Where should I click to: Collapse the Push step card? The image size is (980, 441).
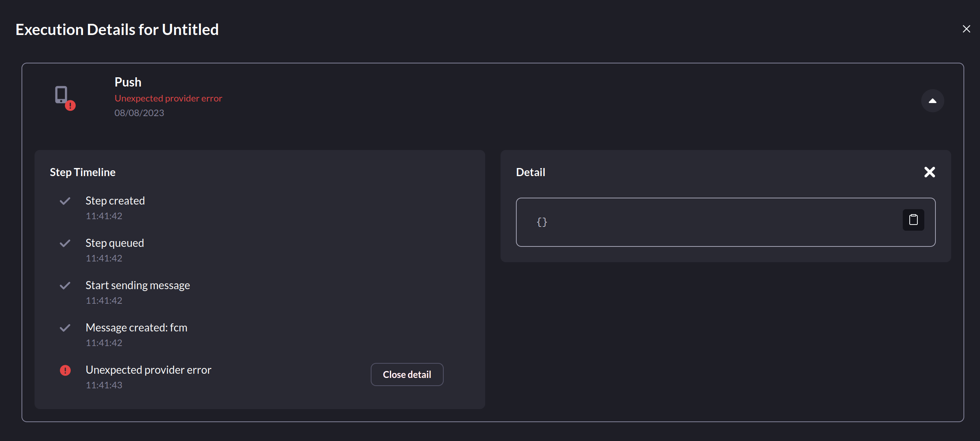(932, 101)
